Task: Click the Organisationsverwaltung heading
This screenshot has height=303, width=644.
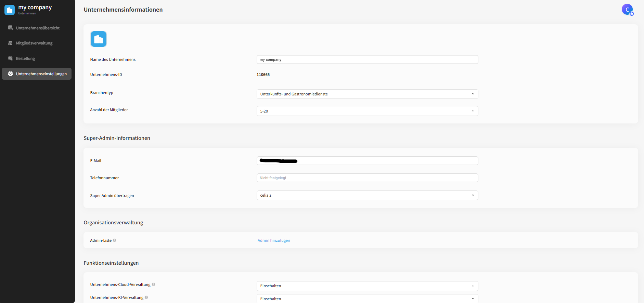Action: point(114,223)
